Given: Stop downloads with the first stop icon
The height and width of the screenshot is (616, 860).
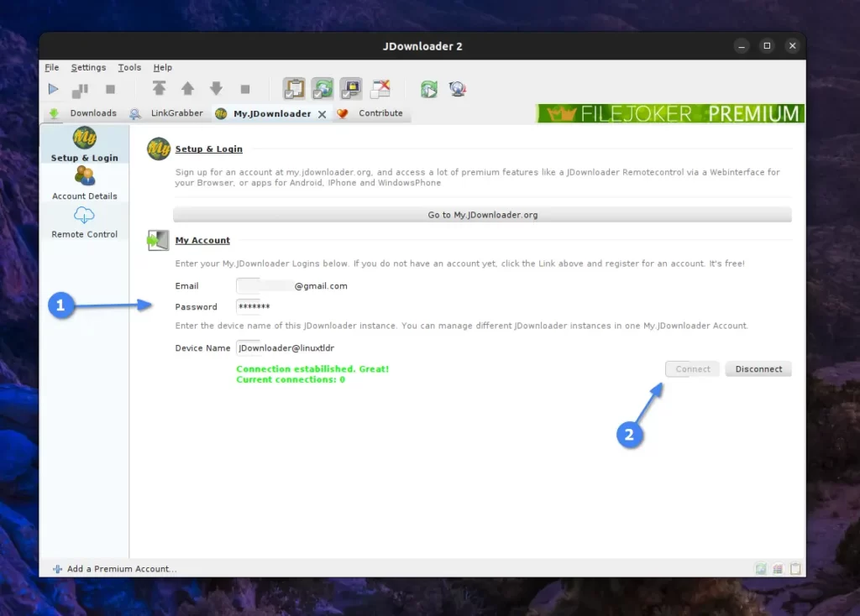Looking at the screenshot, I should click(x=110, y=89).
